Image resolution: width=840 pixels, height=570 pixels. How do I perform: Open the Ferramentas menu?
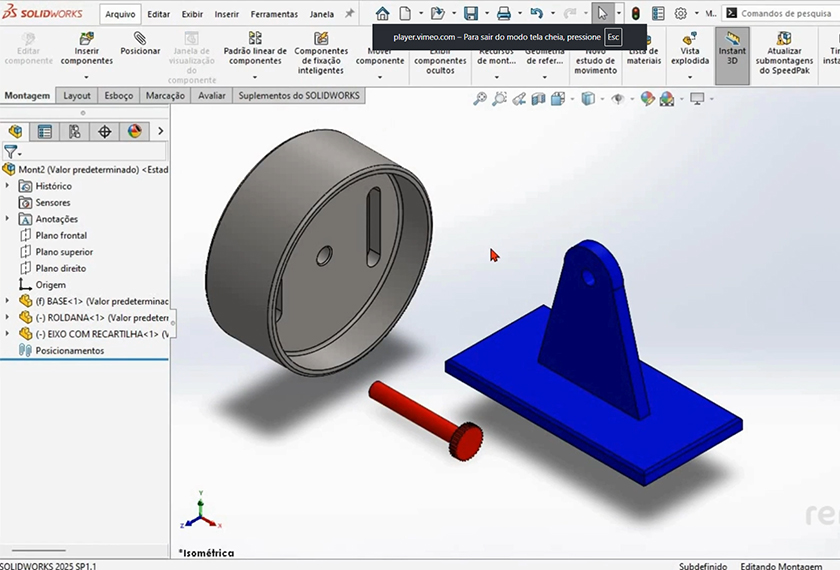pyautogui.click(x=274, y=14)
